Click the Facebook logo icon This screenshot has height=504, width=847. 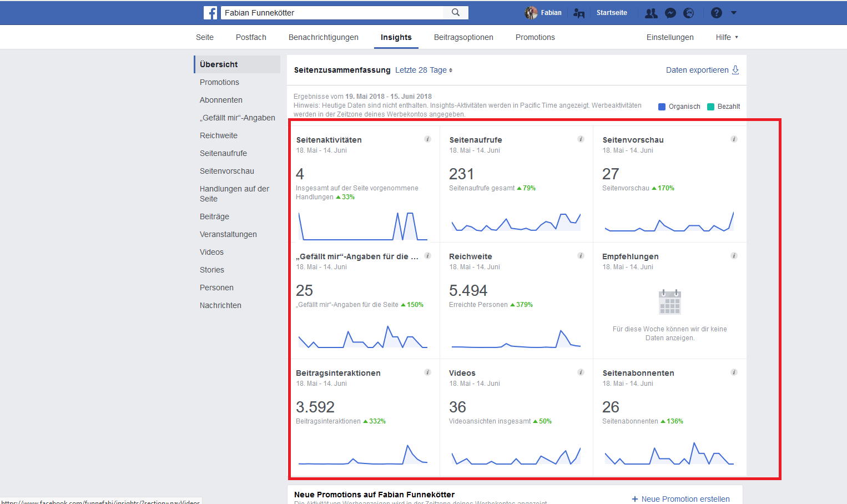point(210,13)
